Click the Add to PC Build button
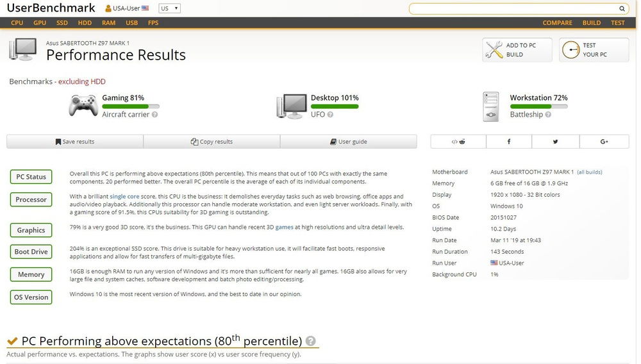641x364 pixels. (x=517, y=50)
